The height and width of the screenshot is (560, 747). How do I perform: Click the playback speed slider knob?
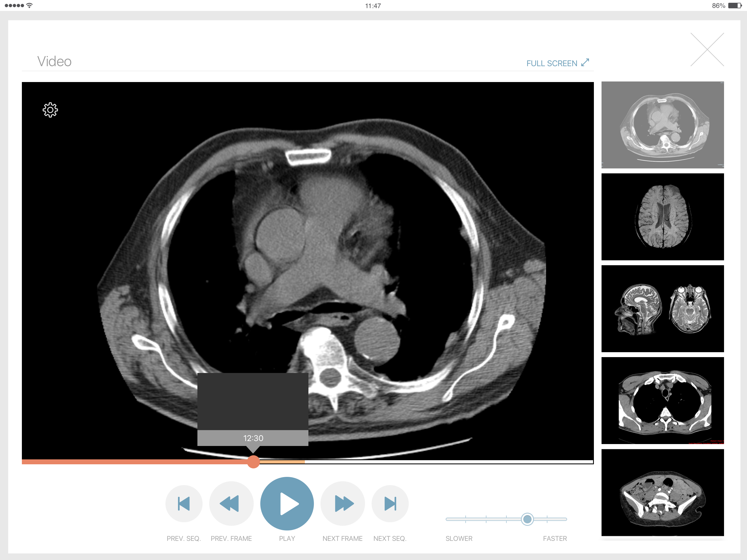[x=527, y=519]
